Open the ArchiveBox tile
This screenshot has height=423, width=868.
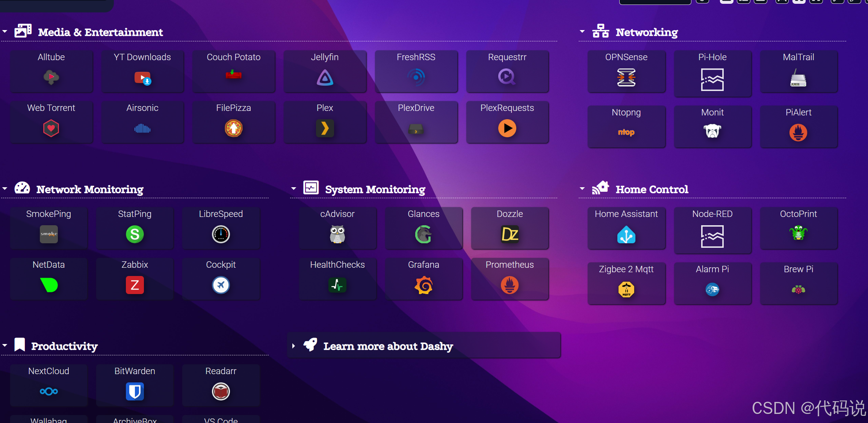point(135,419)
